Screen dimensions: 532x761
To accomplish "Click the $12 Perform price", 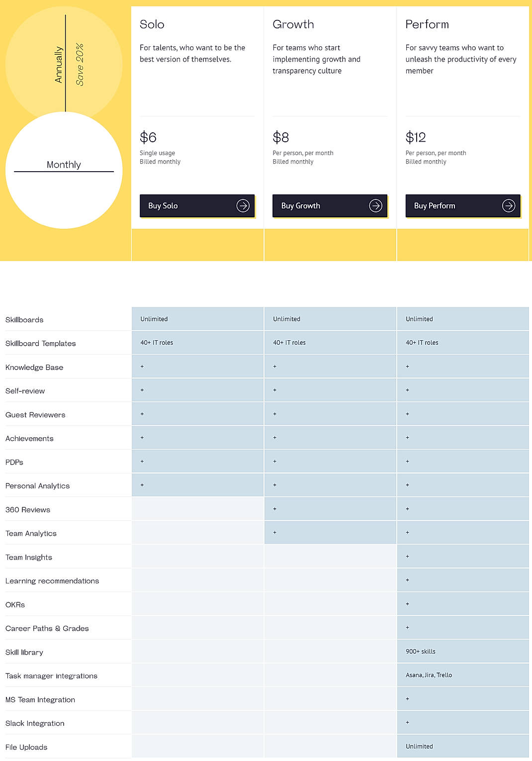I will pos(416,137).
